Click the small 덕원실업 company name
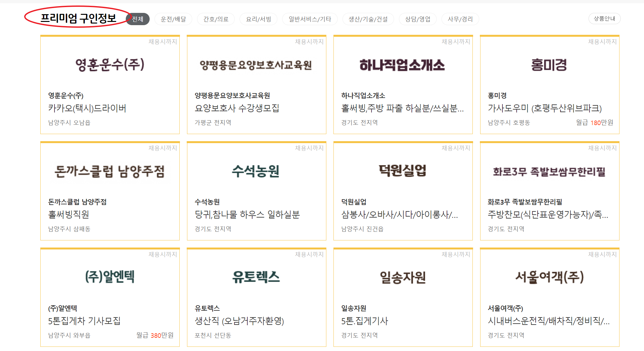 354,202
